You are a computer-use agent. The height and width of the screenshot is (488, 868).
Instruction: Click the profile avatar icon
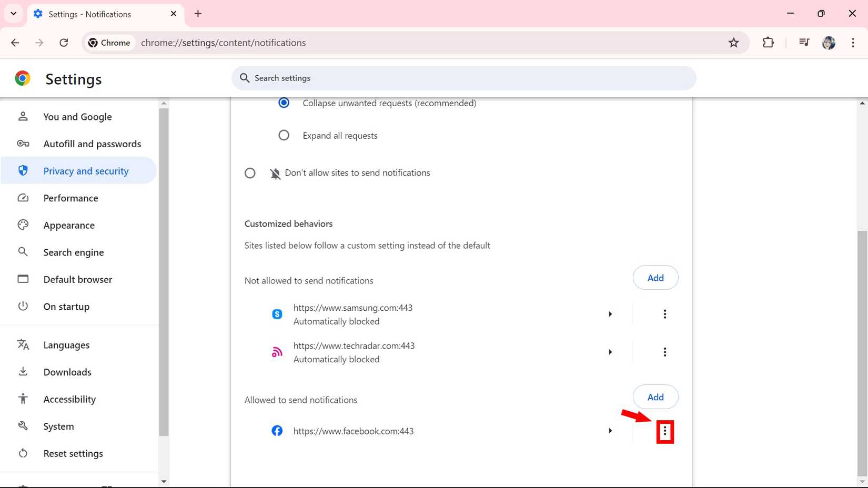click(829, 43)
